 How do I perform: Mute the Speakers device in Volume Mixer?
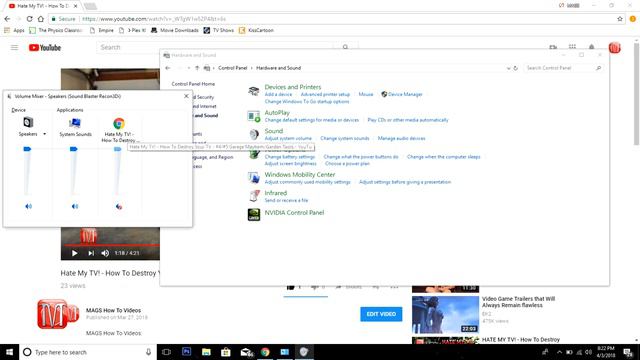[28, 207]
